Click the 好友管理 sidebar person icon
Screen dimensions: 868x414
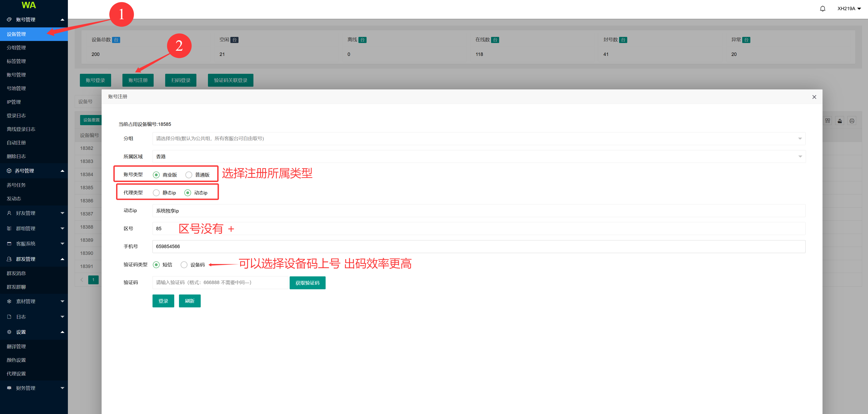(9, 213)
